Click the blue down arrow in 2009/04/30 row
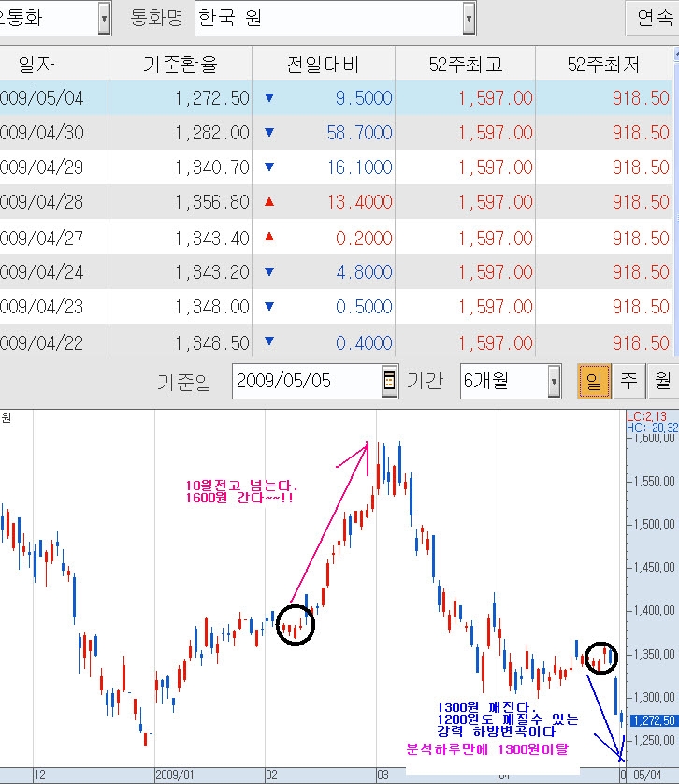The width and height of the screenshot is (679, 784). pos(269,133)
